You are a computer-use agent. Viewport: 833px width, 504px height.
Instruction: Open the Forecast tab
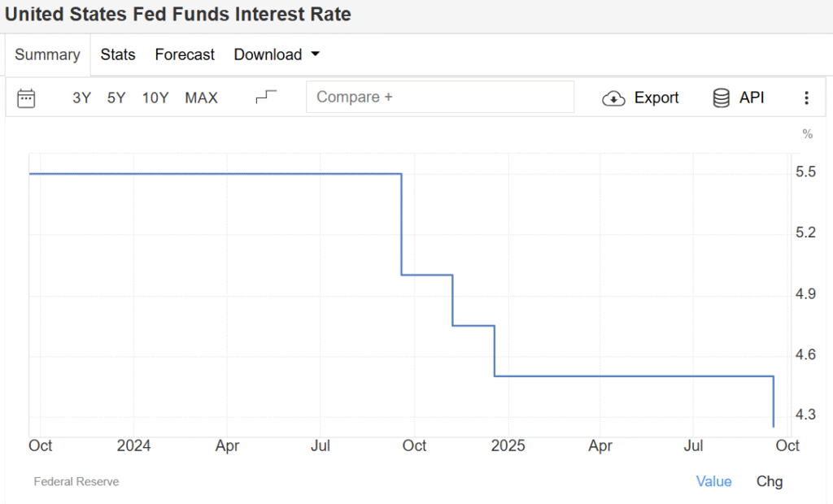[x=185, y=55]
